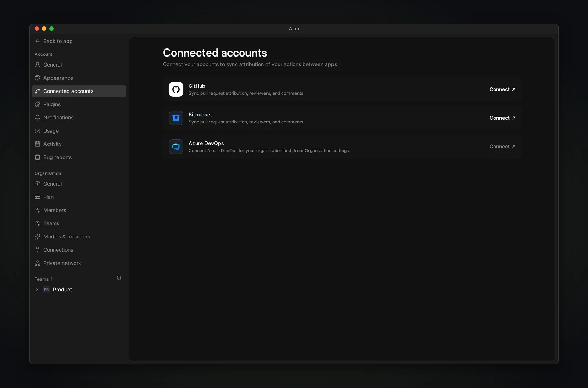This screenshot has height=388, width=588.
Task: Click the green fullscreen window button
Action: (51, 29)
